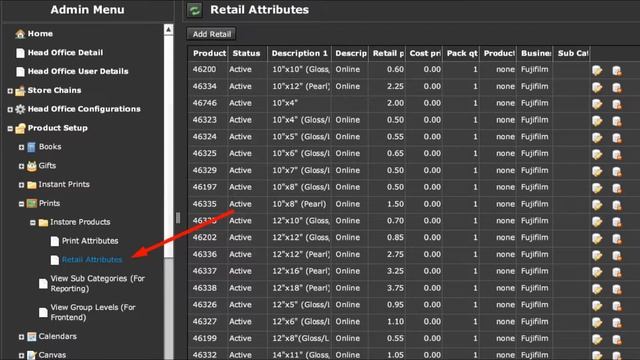Click the edit icon for product 46200
640x360 pixels.
597,70
